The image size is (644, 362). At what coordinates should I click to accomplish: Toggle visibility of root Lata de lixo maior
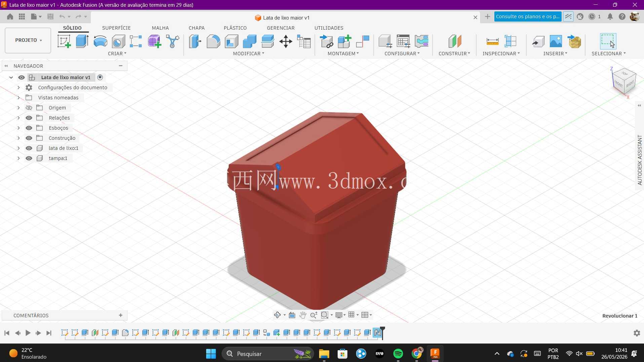[x=22, y=77]
